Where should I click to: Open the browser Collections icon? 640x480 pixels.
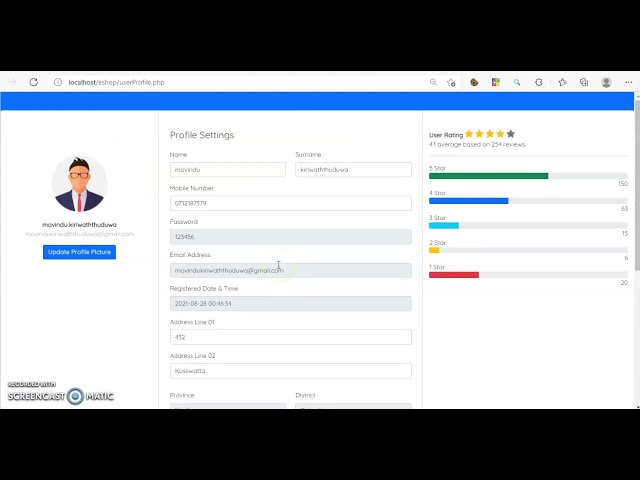584,82
